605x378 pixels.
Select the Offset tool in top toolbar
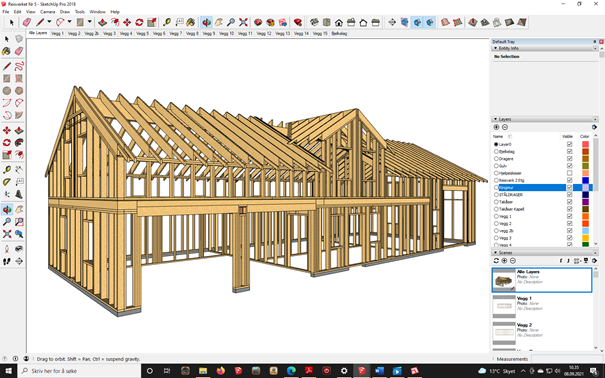pos(115,22)
